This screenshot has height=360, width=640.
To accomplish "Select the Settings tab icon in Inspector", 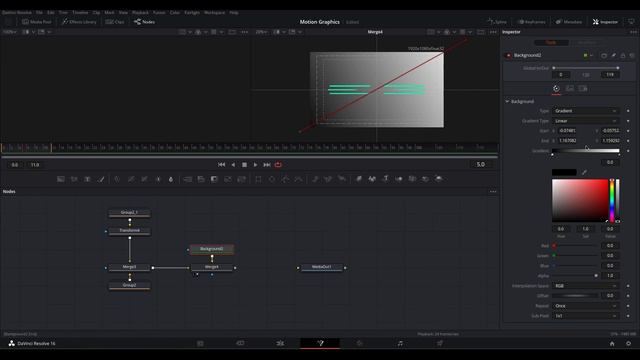I will [583, 89].
